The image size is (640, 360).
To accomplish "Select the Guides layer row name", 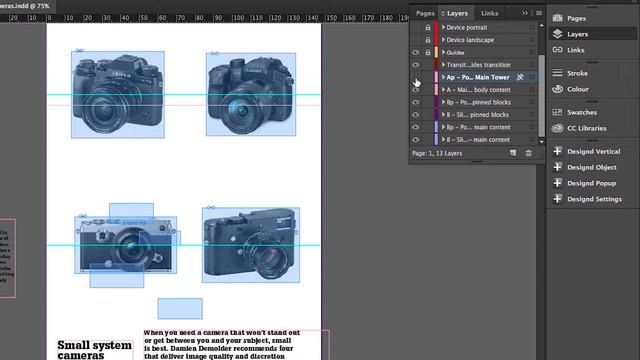I will click(456, 52).
